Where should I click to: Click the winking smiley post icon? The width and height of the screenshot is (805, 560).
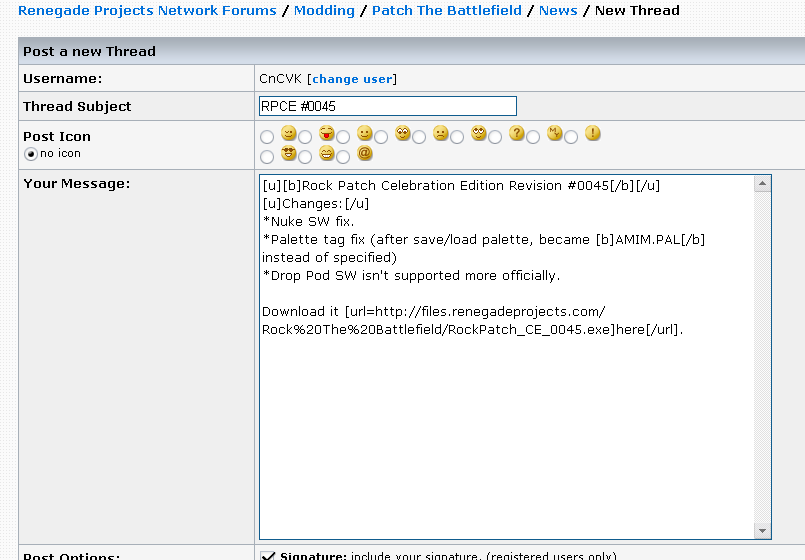pos(288,133)
